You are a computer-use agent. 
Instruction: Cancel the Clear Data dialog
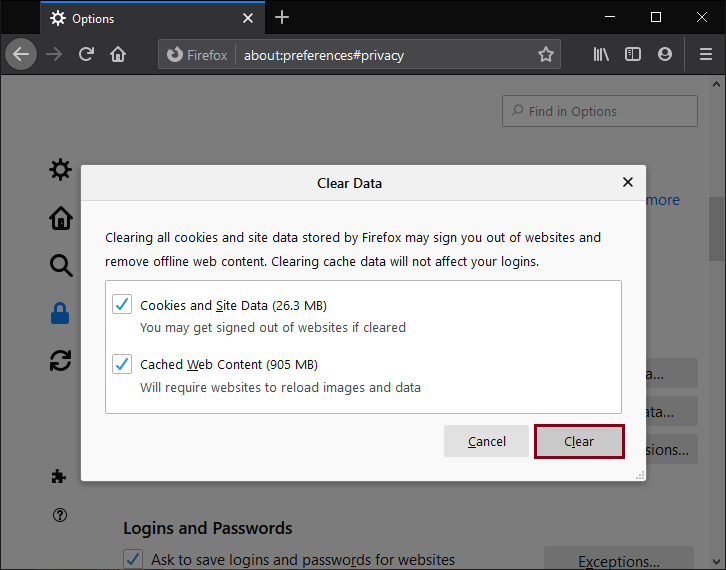pyautogui.click(x=487, y=441)
